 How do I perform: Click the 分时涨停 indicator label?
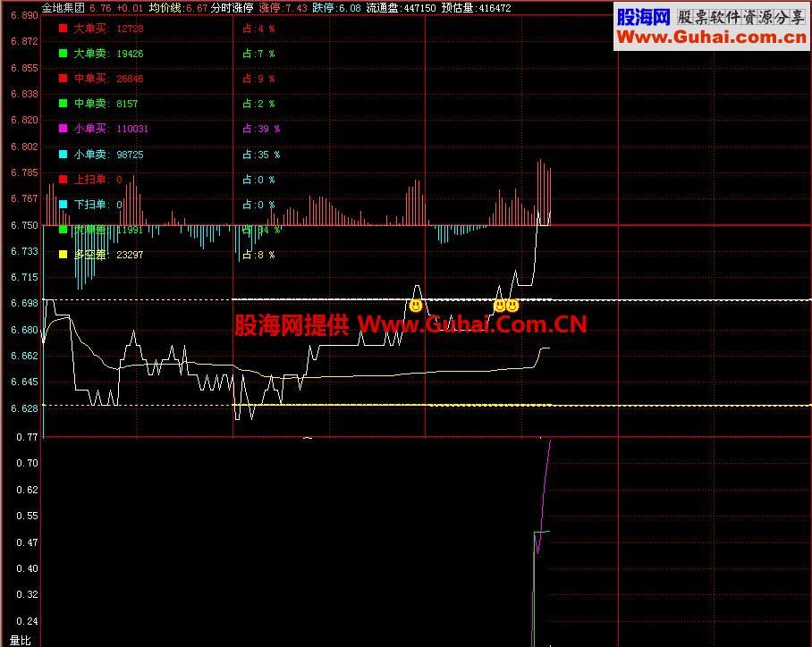(233, 7)
